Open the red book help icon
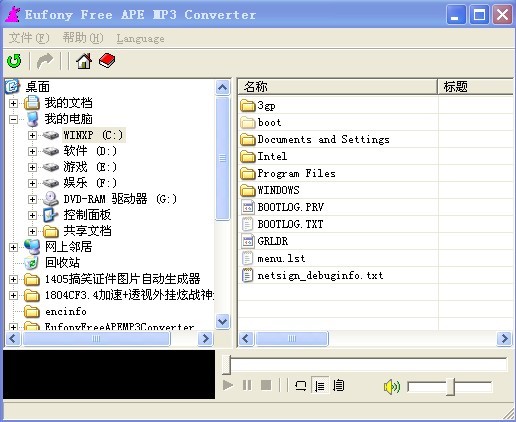The height and width of the screenshot is (422, 516). point(107,61)
